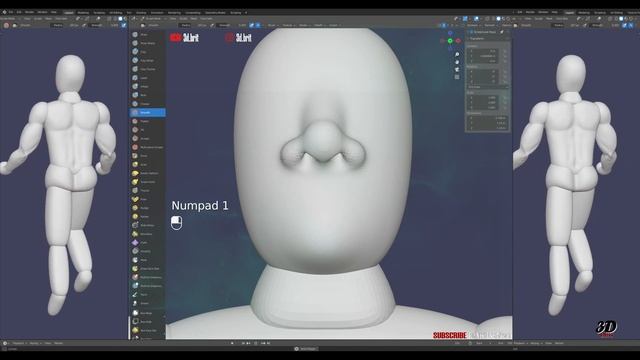The width and height of the screenshot is (640, 360).
Task: Select the Box Mask tool
Action: click(147, 313)
